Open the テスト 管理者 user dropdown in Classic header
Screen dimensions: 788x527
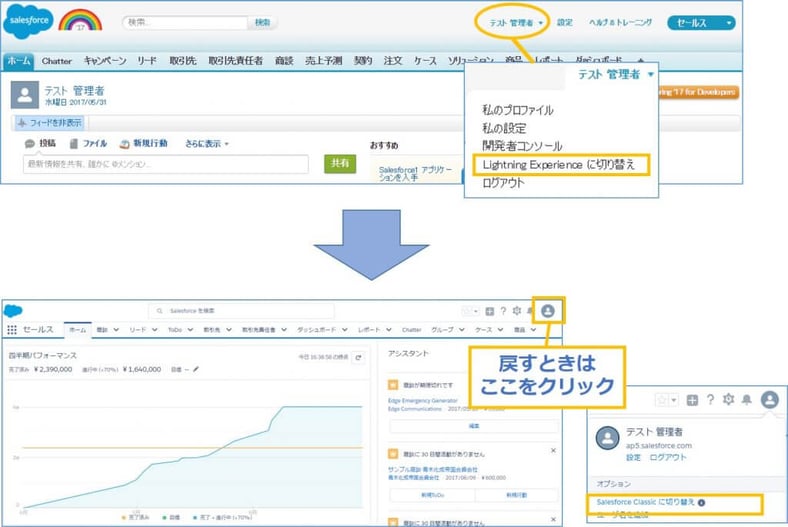pyautogui.click(x=516, y=23)
